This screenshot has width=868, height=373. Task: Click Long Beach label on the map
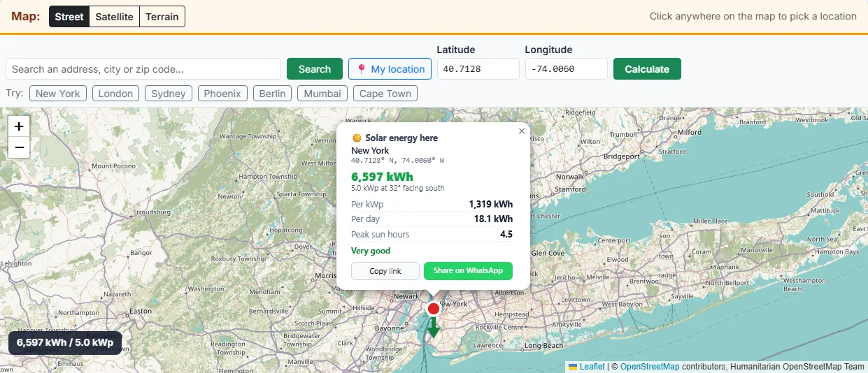[543, 346]
